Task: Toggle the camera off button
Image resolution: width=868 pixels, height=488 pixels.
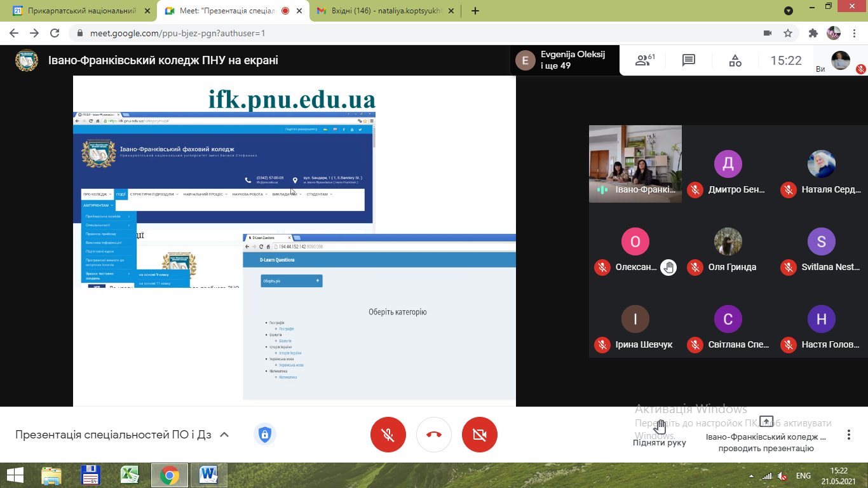Action: coord(480,435)
